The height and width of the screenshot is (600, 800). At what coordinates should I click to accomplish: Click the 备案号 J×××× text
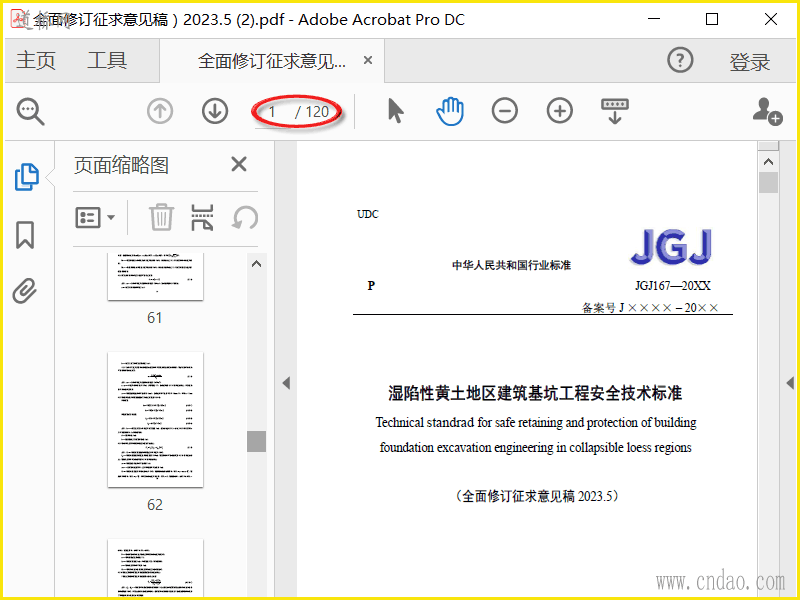coord(650,308)
